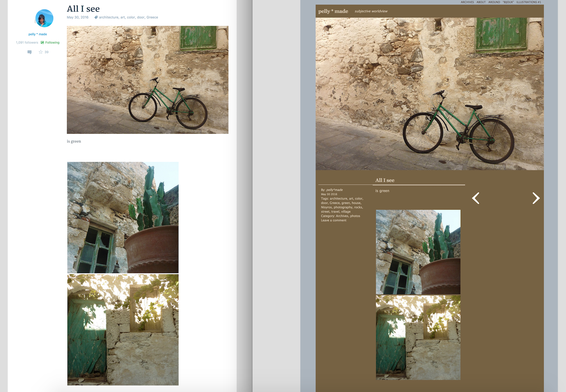Open the ABOUT menu item

click(x=481, y=2)
